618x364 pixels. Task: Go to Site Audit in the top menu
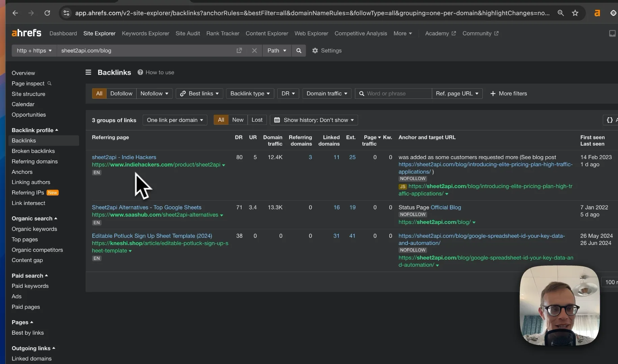pyautogui.click(x=188, y=33)
